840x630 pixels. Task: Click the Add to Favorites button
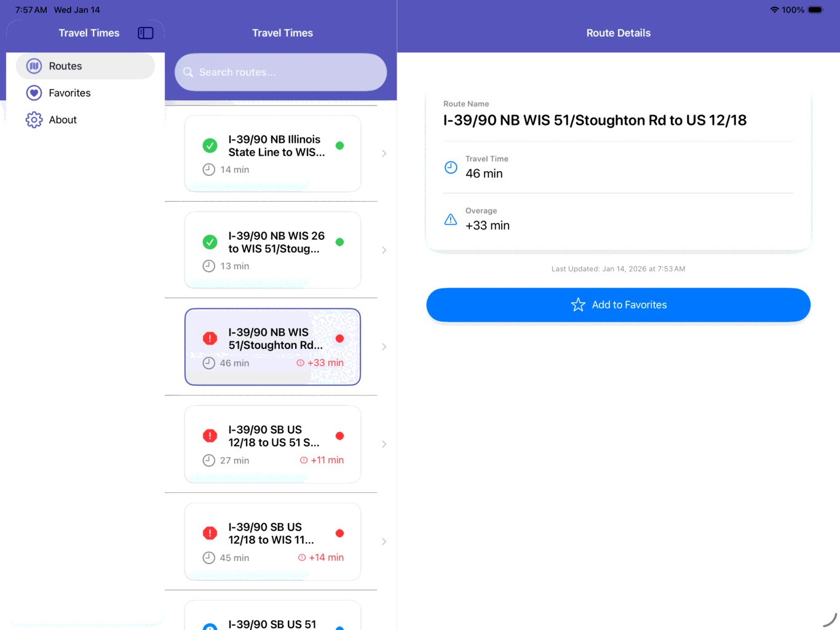point(618,305)
